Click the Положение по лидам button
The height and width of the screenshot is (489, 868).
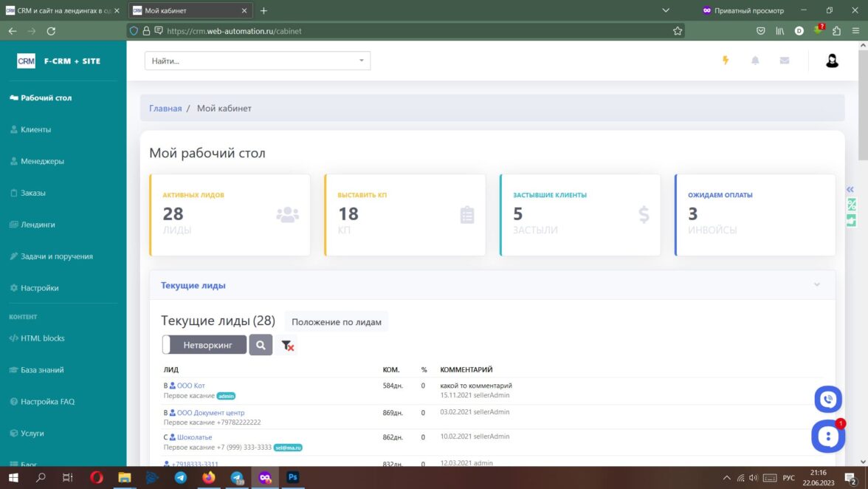pyautogui.click(x=336, y=322)
